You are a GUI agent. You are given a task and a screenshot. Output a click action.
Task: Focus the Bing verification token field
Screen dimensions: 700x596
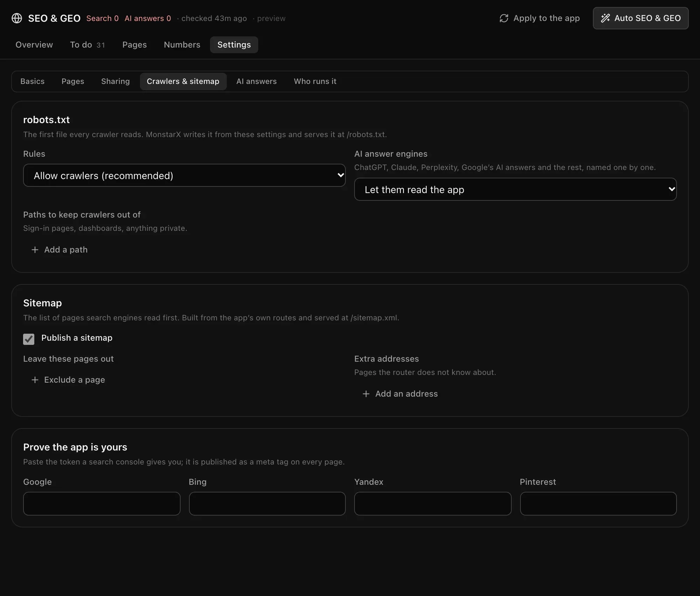267,504
